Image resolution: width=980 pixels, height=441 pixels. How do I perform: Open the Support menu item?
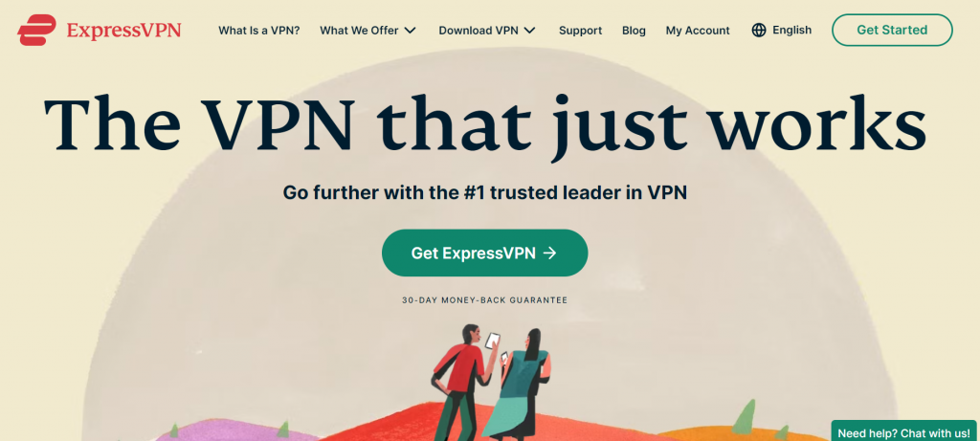[581, 30]
